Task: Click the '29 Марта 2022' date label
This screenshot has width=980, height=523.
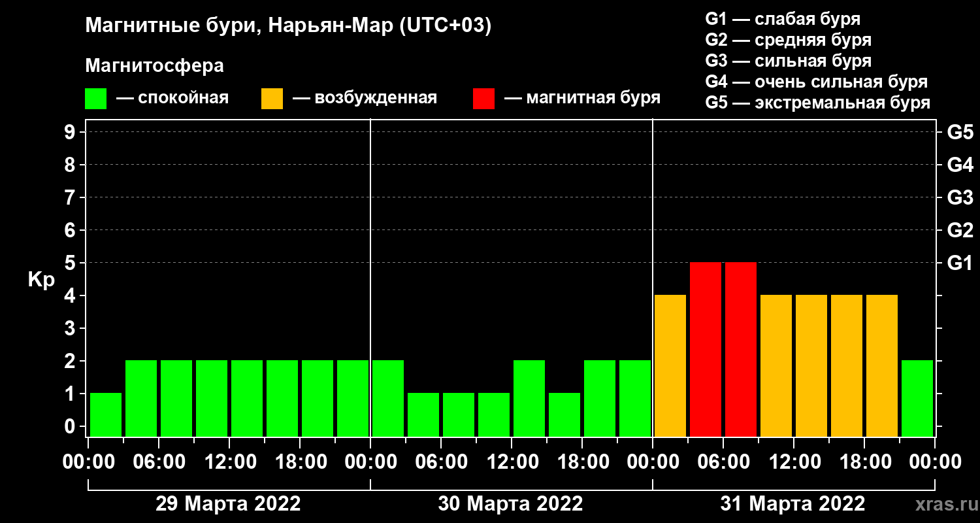Action: (228, 504)
